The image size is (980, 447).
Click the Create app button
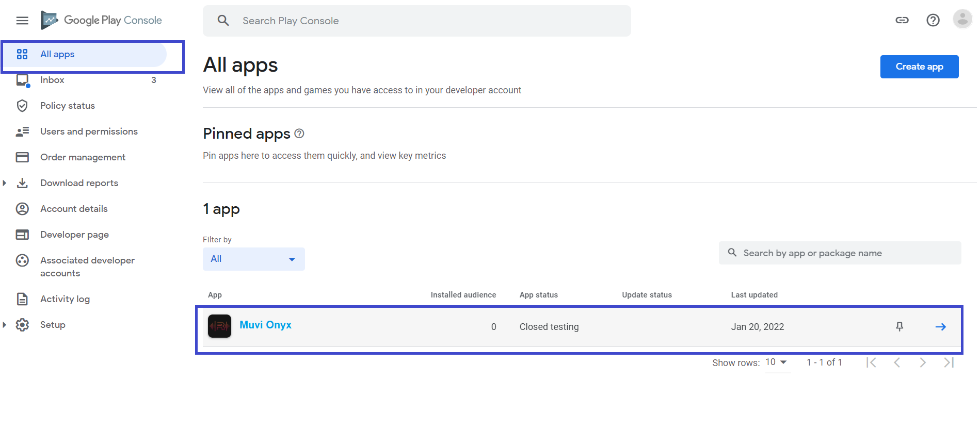point(919,67)
